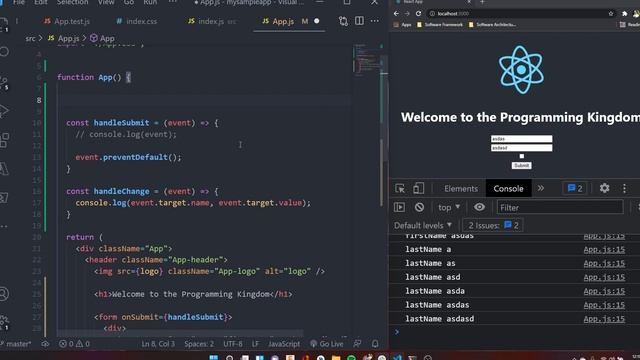Click the App symbol breadcrumb
Screen dimensions: 640x360
tap(102, 38)
